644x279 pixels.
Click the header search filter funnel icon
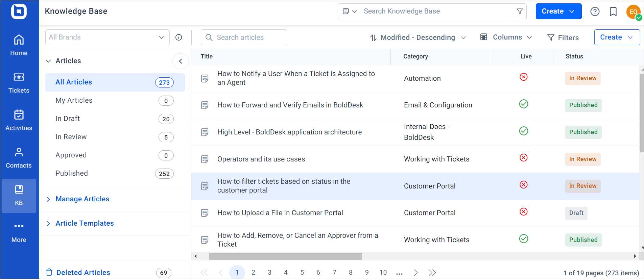(520, 11)
